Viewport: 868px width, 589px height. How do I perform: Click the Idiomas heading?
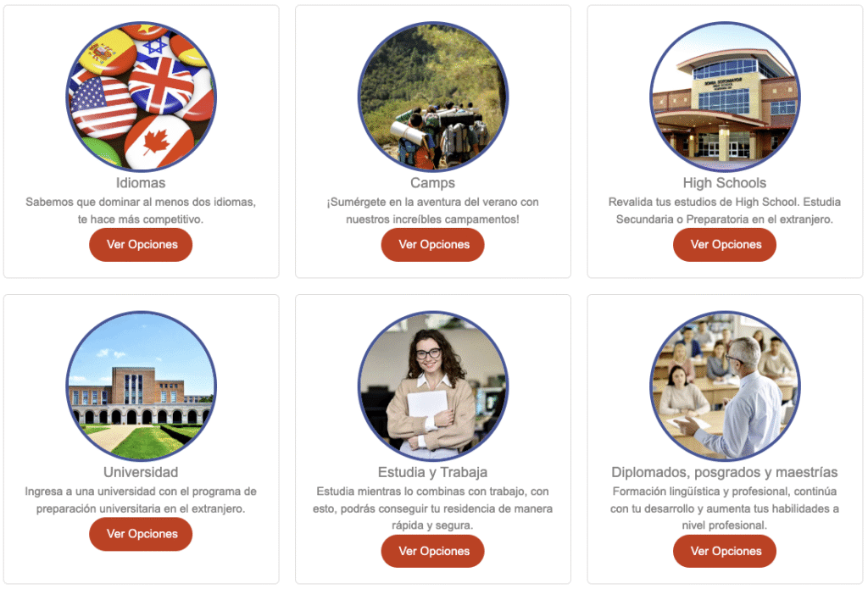141,183
